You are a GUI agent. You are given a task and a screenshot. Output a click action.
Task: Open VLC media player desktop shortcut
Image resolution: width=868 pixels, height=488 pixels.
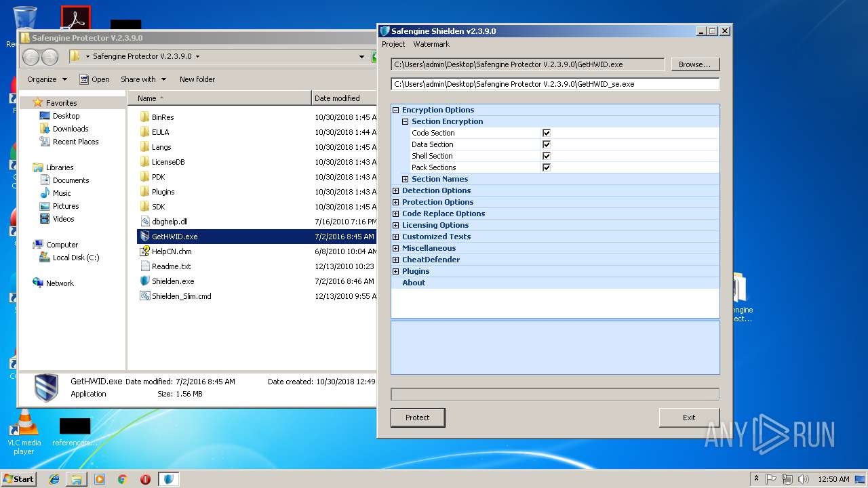click(x=24, y=426)
